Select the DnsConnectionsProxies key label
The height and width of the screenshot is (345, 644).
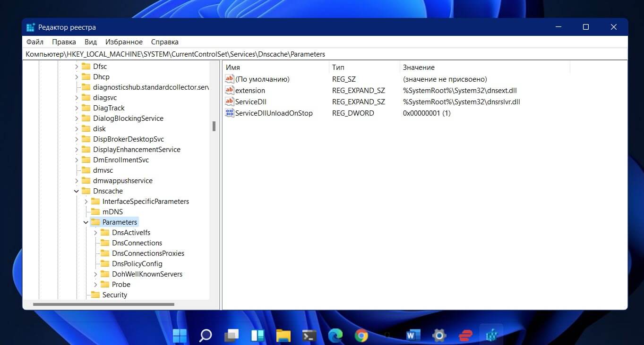[x=148, y=253]
